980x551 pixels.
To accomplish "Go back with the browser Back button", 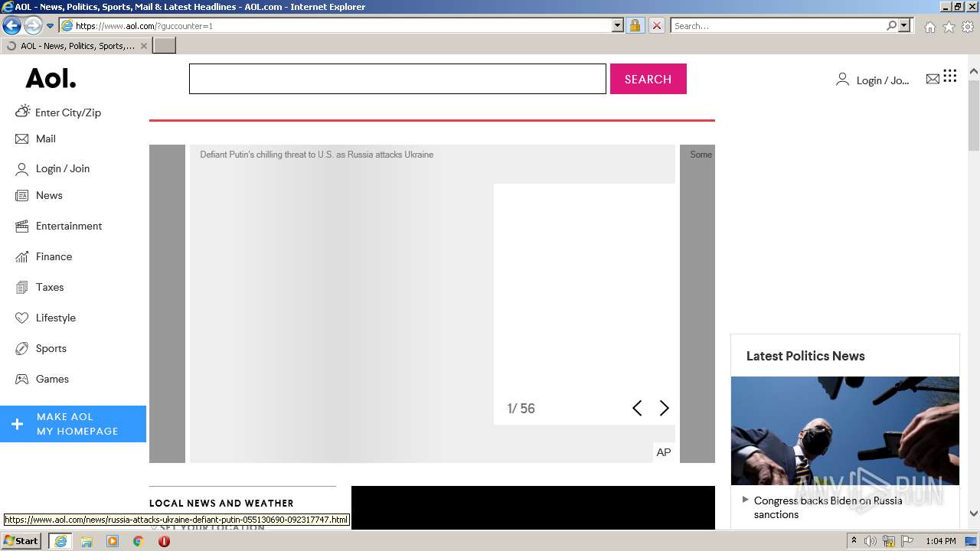I will (11, 25).
